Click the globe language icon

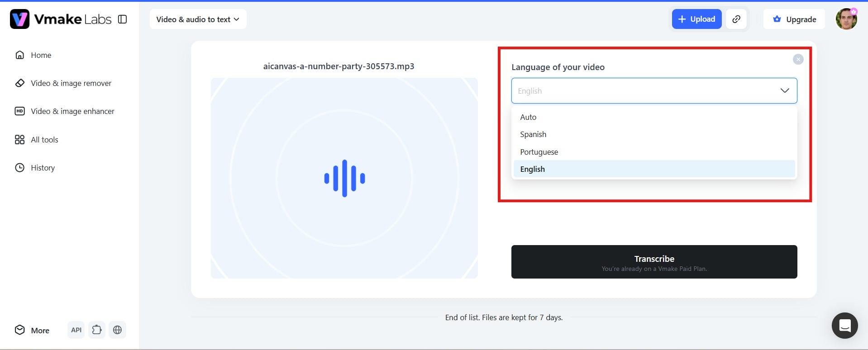click(x=117, y=330)
